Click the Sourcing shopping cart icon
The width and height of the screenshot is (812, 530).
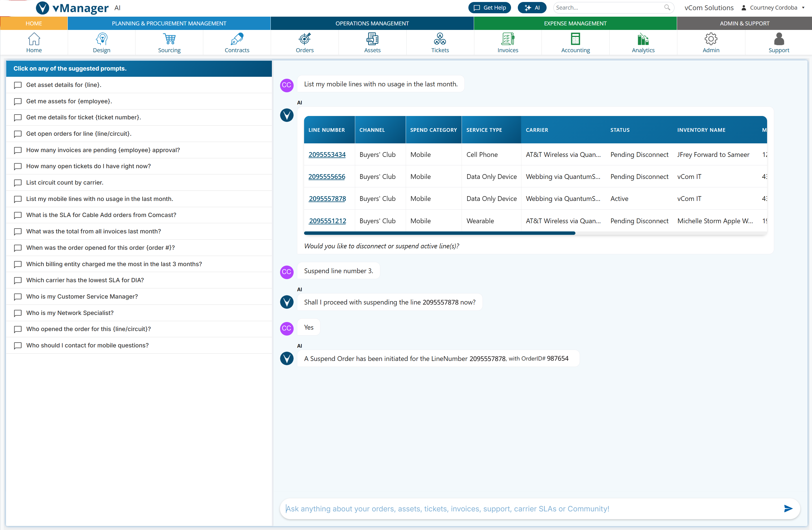pyautogui.click(x=169, y=39)
